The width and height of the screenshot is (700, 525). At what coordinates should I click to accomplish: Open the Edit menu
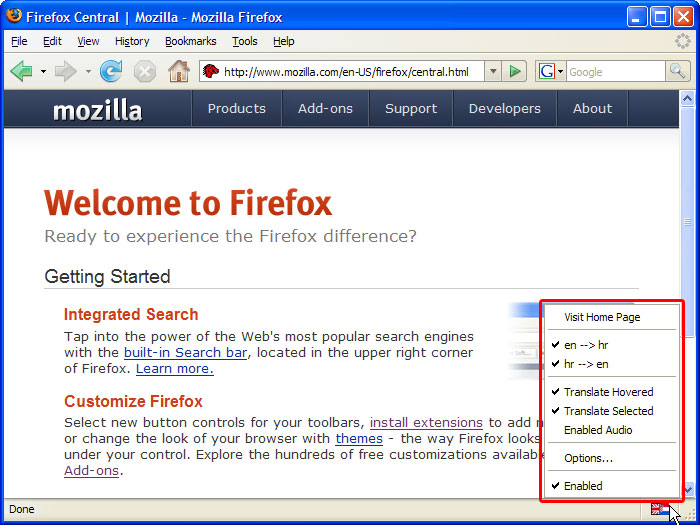(52, 41)
